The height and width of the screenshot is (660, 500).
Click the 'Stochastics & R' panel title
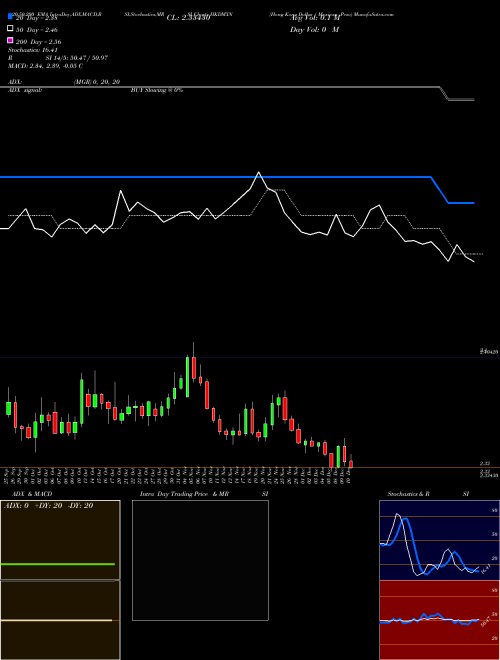[x=409, y=494]
